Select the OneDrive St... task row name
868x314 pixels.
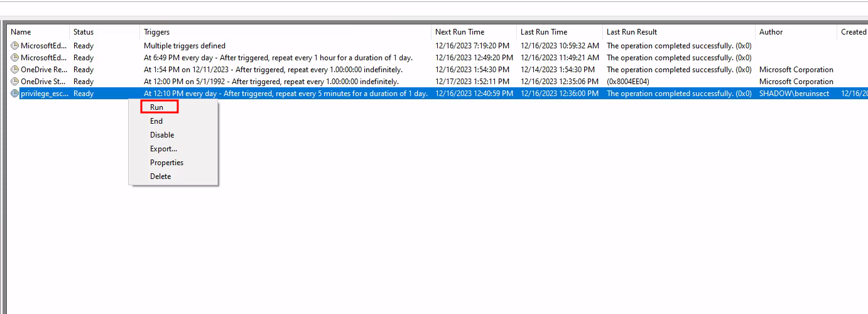point(44,82)
